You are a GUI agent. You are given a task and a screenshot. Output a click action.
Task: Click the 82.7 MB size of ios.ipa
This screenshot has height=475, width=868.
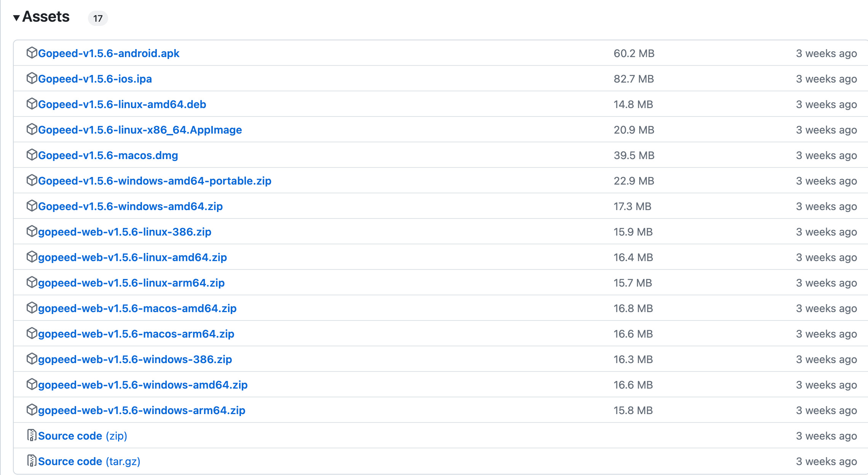coord(634,79)
